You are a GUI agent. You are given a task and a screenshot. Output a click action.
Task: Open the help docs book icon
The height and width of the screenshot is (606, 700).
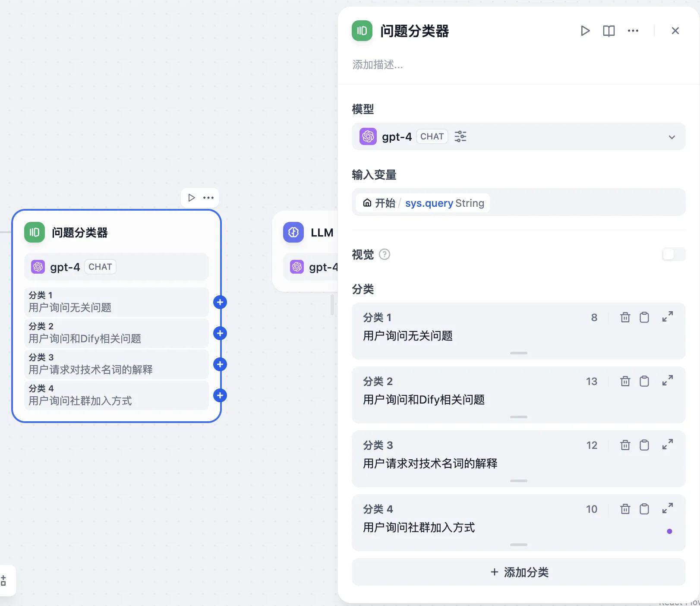[x=609, y=31]
